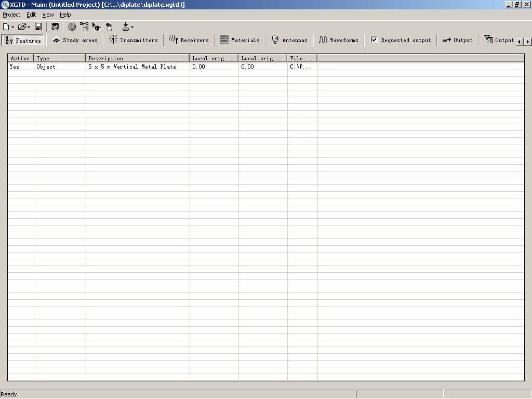Click the dotted hand toolbar icon
The height and width of the screenshot is (399, 532).
pos(109,27)
